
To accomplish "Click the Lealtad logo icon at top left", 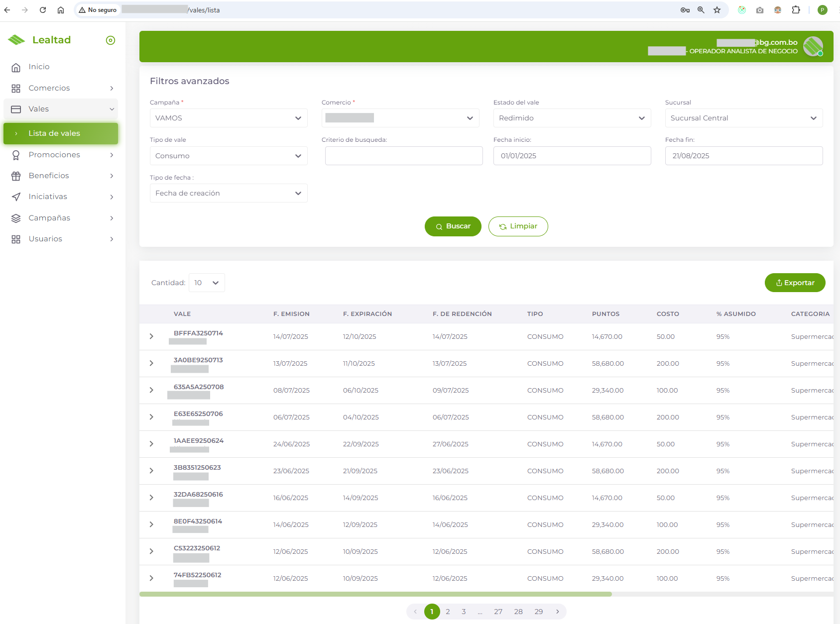I will click(x=16, y=39).
